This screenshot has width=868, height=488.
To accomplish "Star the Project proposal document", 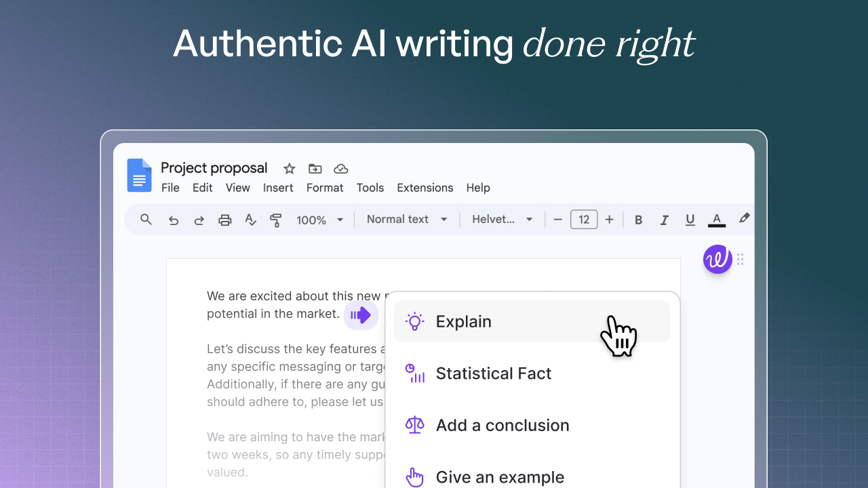I will (x=289, y=168).
